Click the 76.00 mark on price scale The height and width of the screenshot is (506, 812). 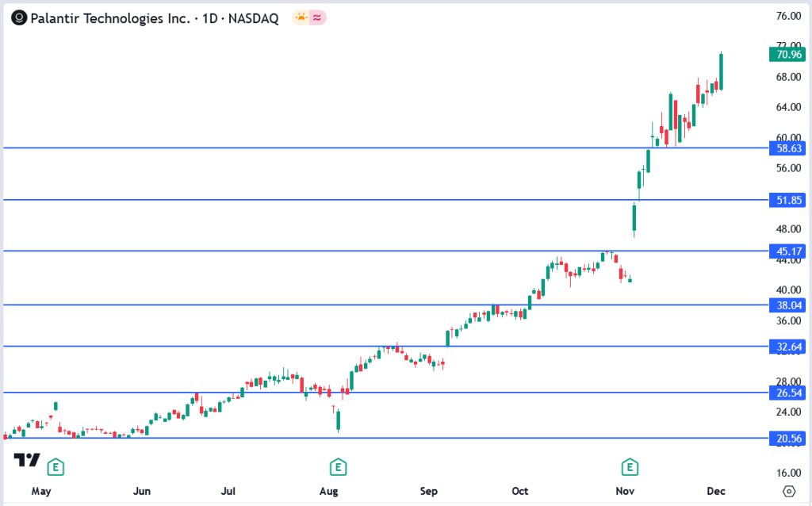point(787,16)
